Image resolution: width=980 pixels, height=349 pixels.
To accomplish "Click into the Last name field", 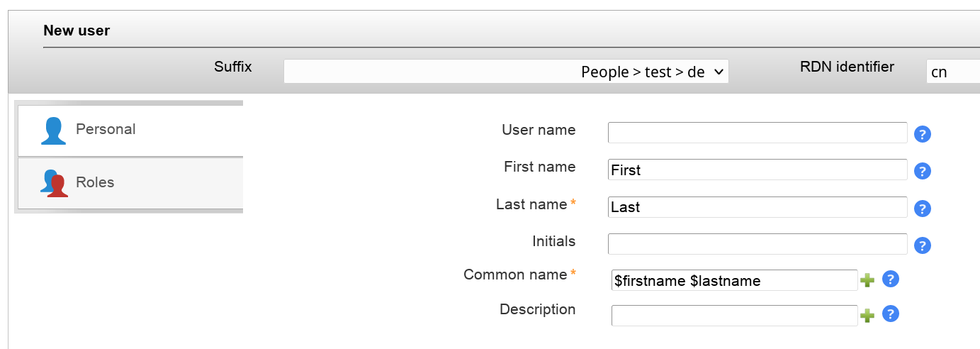I will point(757,206).
